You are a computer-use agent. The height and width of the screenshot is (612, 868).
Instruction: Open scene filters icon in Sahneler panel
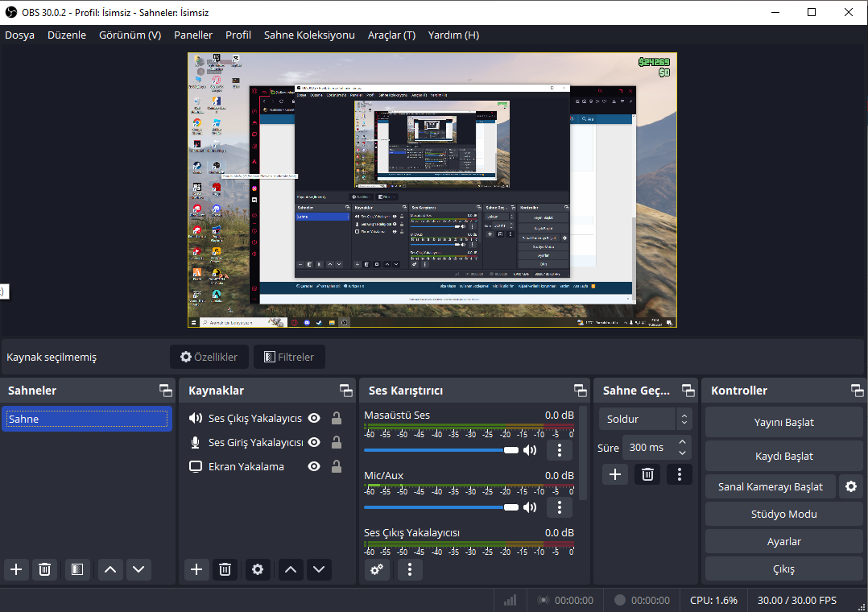point(77,569)
